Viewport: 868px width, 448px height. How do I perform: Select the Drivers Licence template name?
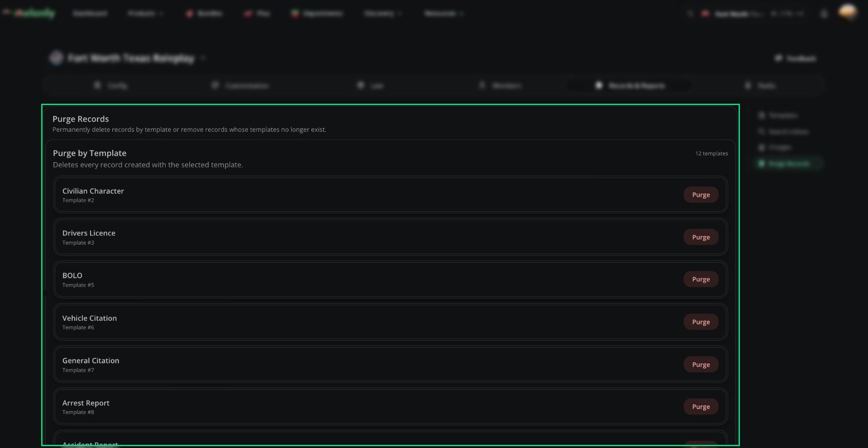coord(89,233)
